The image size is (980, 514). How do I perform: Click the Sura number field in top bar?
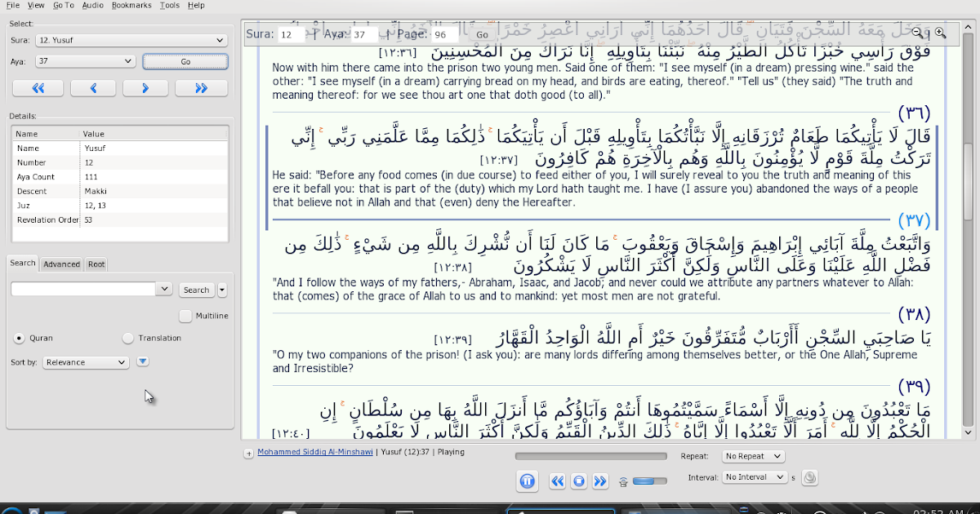(290, 34)
